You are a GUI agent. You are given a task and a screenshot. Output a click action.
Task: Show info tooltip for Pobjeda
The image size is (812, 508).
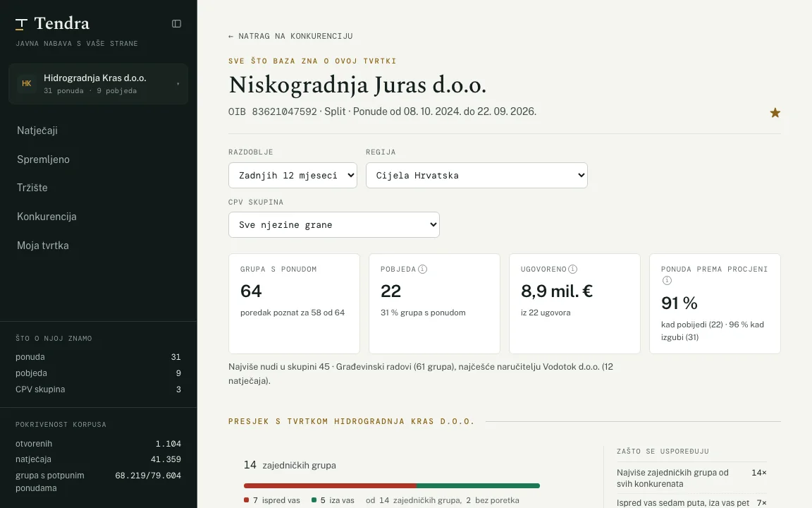(x=423, y=269)
